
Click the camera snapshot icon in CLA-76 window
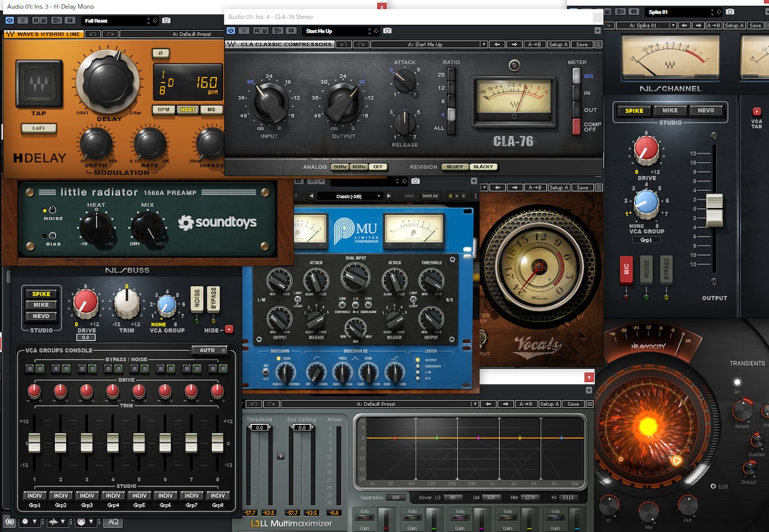[387, 31]
